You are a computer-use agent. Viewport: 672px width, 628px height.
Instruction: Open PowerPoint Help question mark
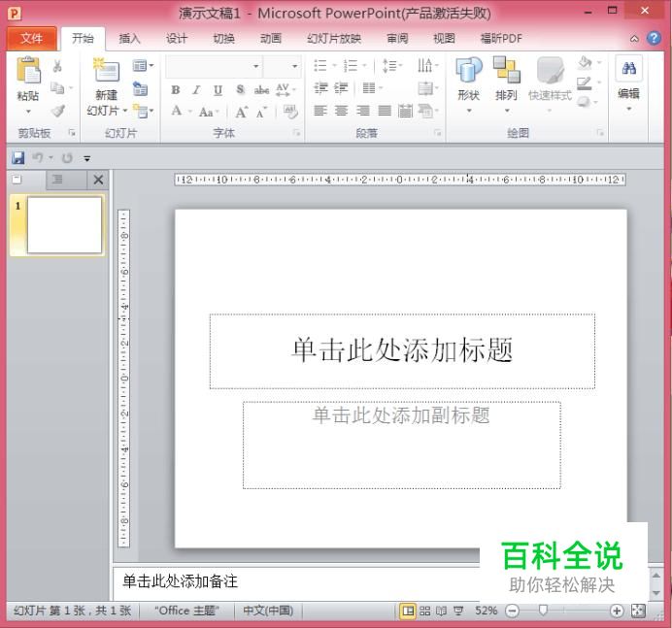pos(654,39)
